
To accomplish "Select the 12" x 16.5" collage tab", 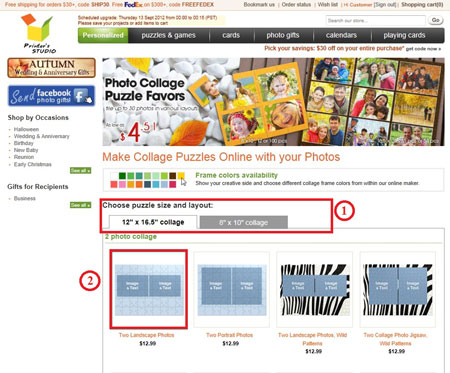I will pyautogui.click(x=153, y=222).
